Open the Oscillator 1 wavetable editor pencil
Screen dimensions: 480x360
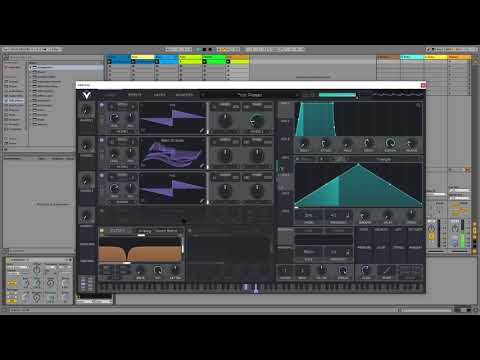(x=202, y=130)
